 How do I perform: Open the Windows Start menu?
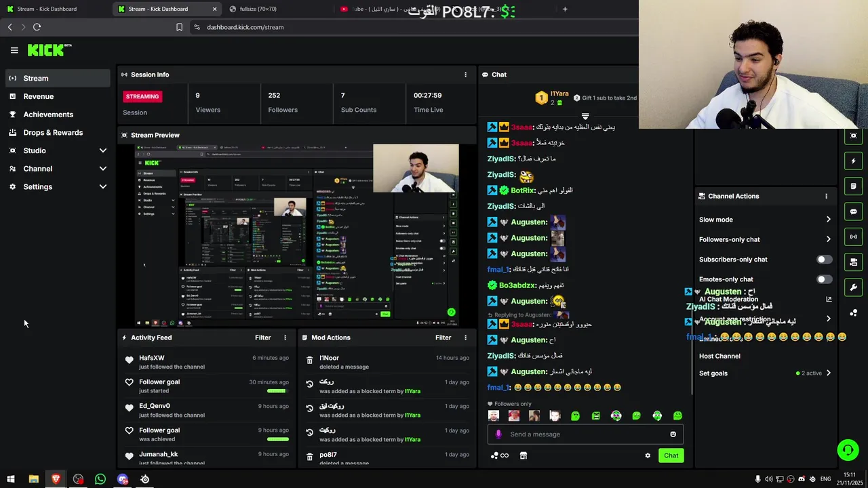point(11,479)
